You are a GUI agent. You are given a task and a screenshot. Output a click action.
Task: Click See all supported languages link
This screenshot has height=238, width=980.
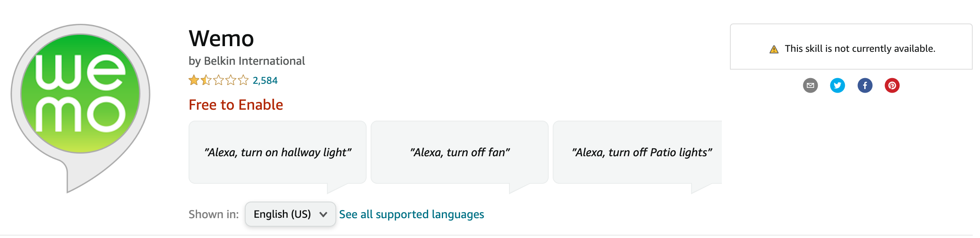tap(411, 214)
